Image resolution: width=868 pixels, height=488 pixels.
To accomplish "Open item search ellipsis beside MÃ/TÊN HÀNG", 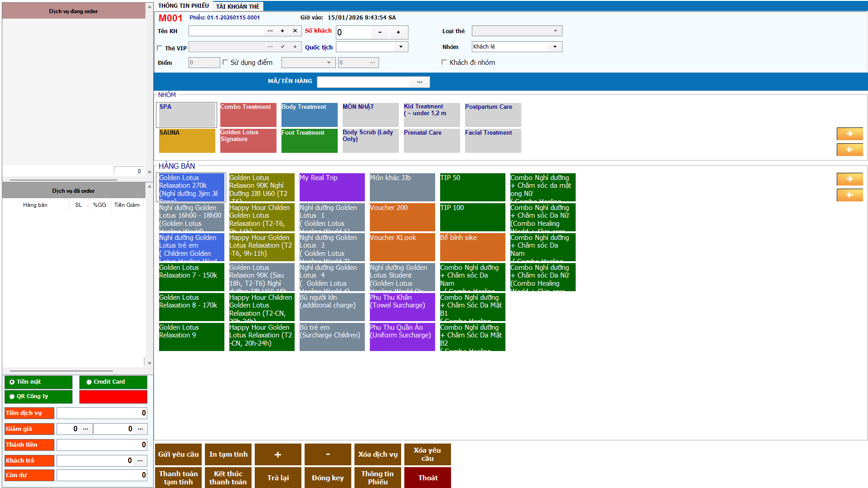I will coord(420,82).
